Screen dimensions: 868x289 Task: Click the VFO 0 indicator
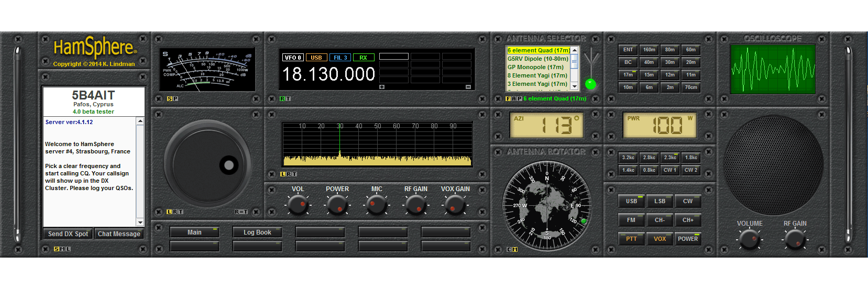pos(293,58)
